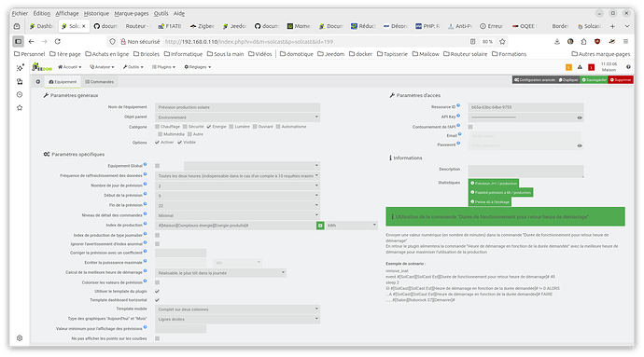Open the Accueil menu
Screen dimensions: 644x357
tap(69, 67)
